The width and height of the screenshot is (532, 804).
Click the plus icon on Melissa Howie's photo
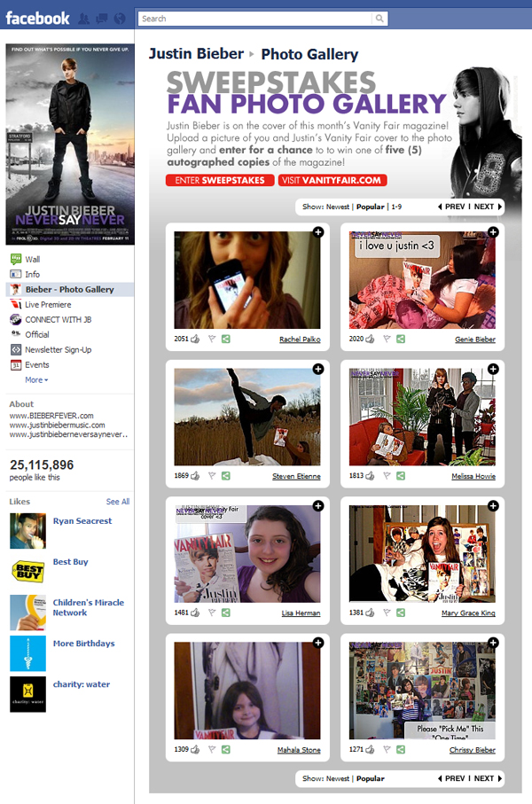493,369
